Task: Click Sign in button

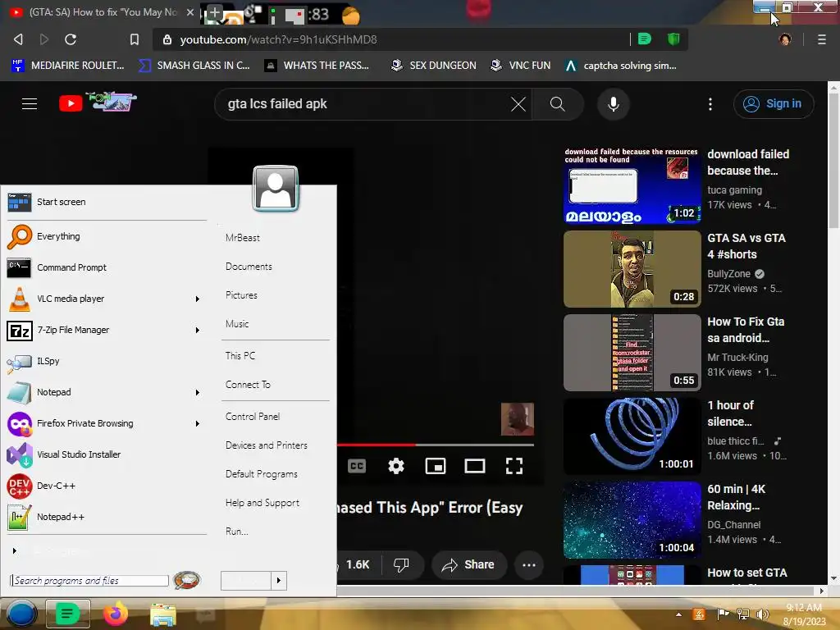Action: click(774, 103)
